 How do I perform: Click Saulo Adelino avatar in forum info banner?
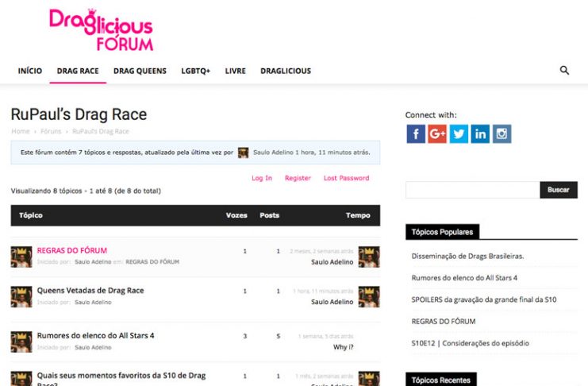(x=244, y=152)
